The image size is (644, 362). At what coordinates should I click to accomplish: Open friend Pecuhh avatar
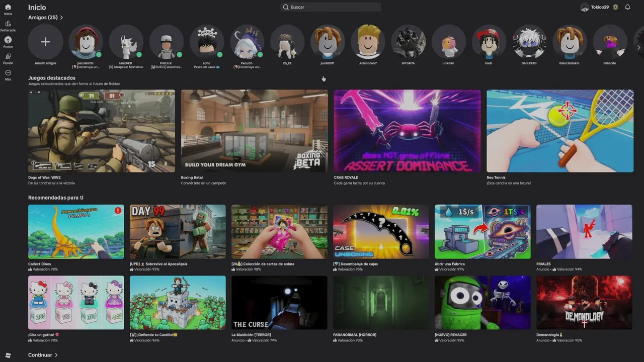point(247,42)
